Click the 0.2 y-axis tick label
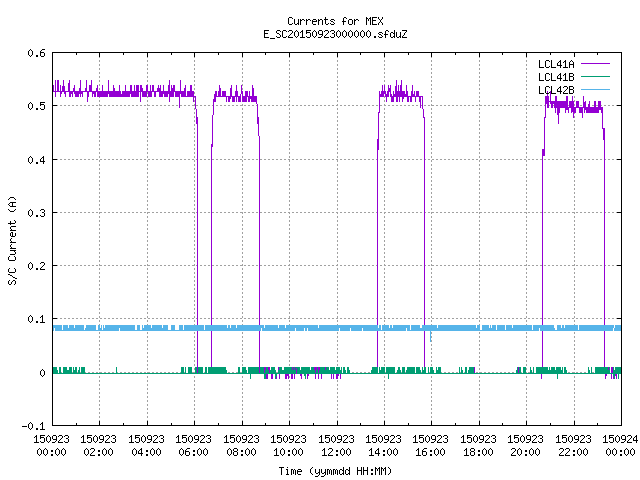This screenshot has width=640, height=480. 36,266
